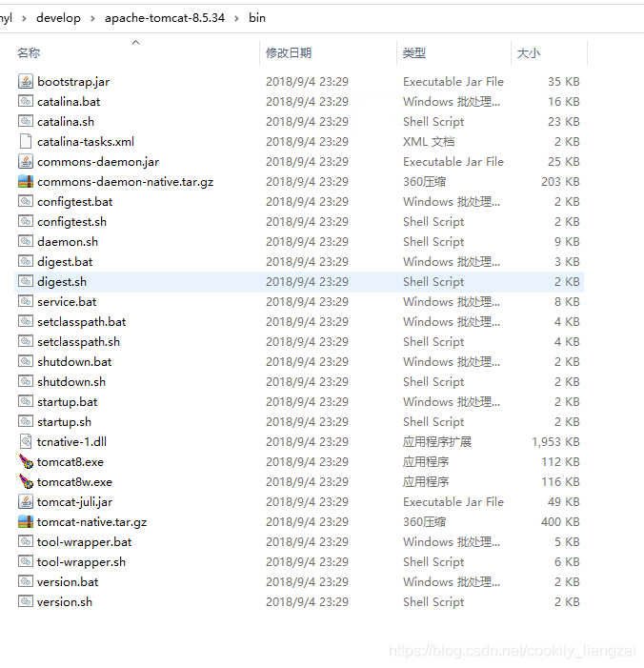Select the file name daemon.sh
The height and width of the screenshot is (668, 644).
[x=68, y=241]
